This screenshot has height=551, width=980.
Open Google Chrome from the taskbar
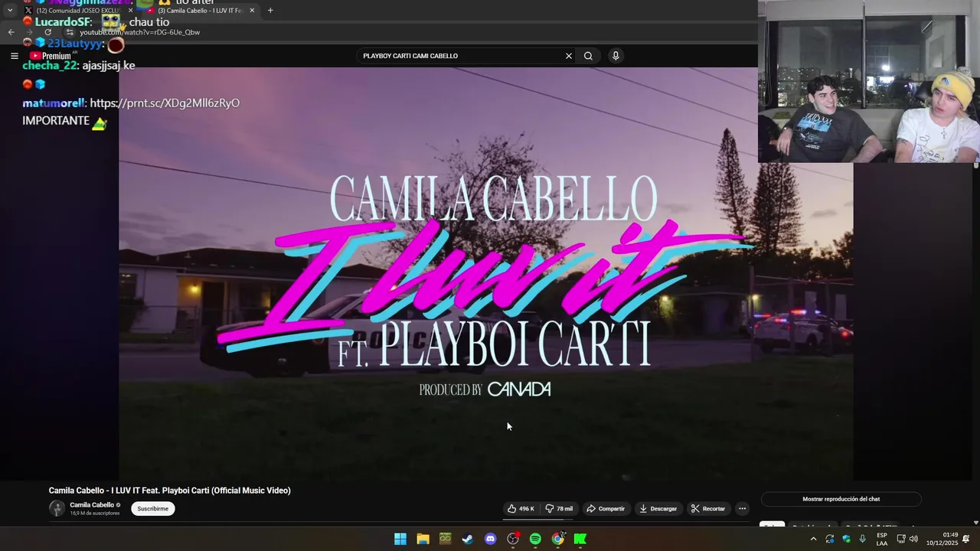558,539
